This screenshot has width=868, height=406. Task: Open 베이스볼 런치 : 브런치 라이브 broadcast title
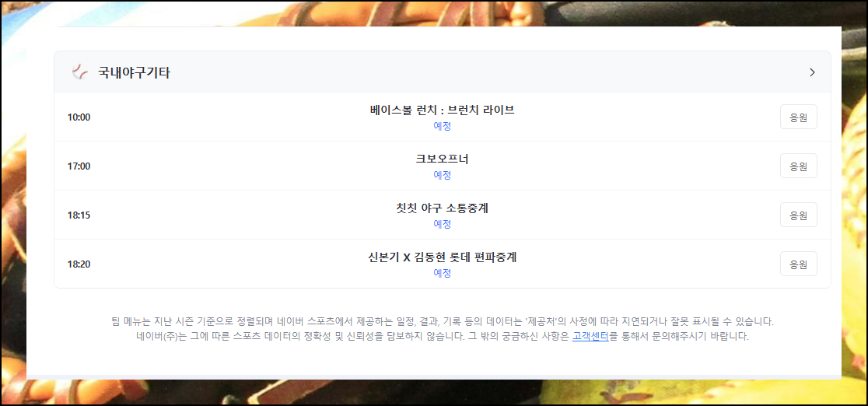(443, 110)
